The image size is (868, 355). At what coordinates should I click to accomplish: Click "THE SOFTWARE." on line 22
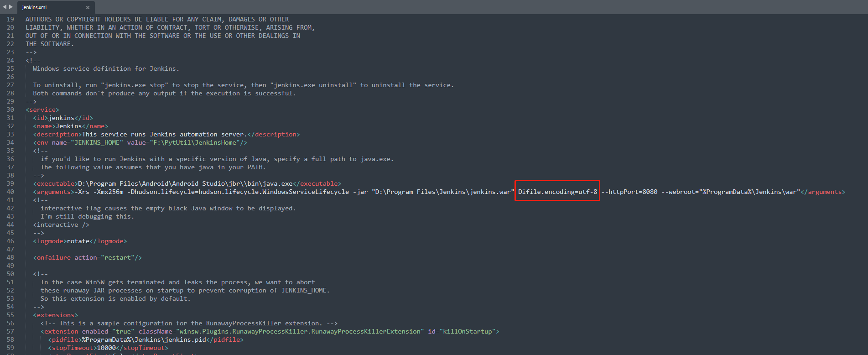pyautogui.click(x=50, y=44)
